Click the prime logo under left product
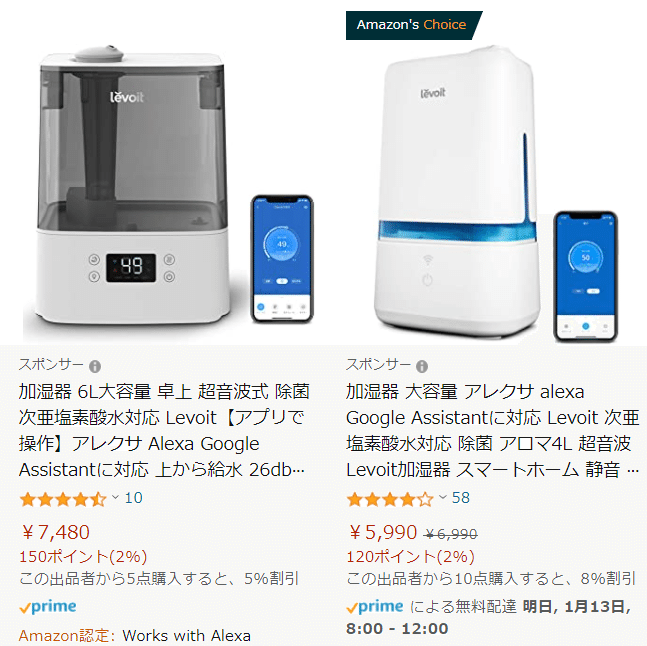This screenshot has width=647, height=646. click(48, 607)
